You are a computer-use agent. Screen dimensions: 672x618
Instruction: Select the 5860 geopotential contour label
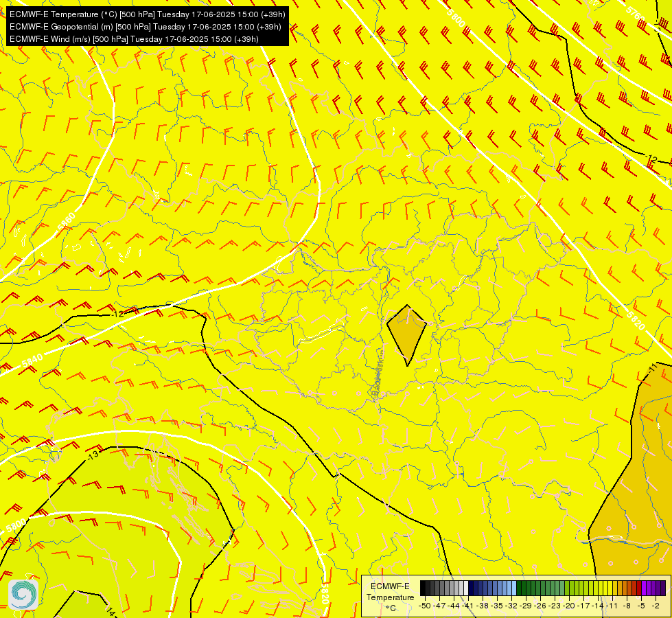66,223
